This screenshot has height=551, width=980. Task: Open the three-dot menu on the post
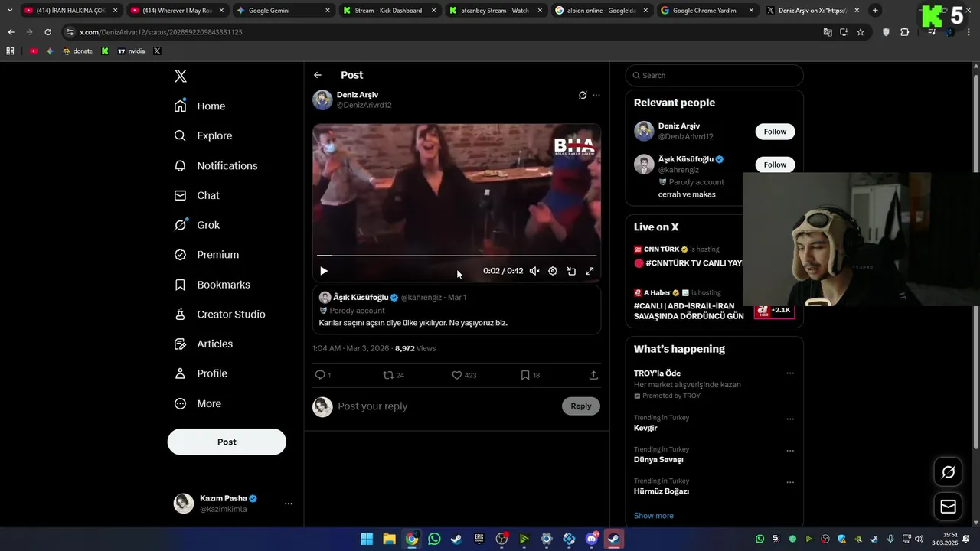coord(596,95)
